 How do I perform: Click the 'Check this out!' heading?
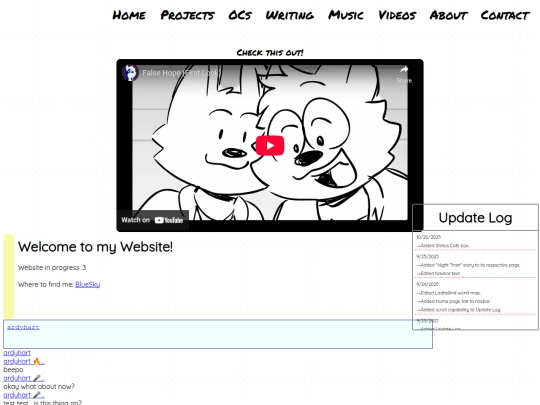click(x=270, y=52)
